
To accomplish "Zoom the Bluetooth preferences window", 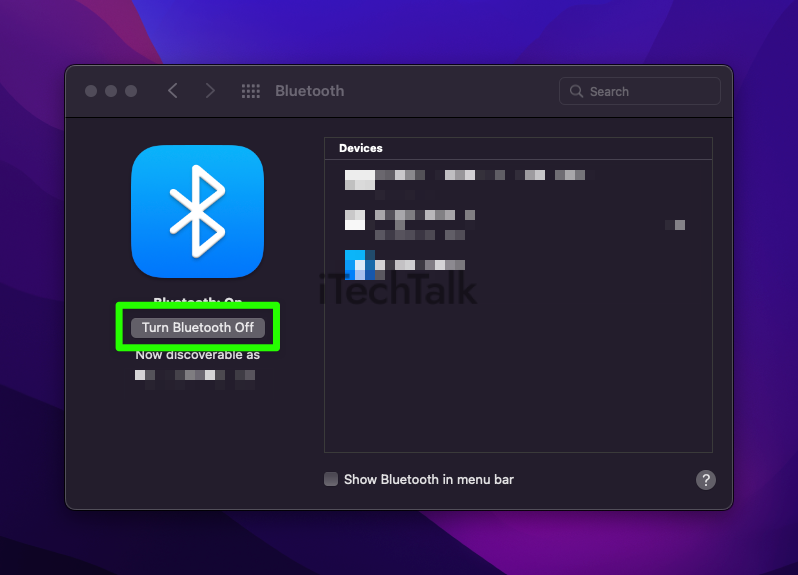I will click(x=131, y=91).
